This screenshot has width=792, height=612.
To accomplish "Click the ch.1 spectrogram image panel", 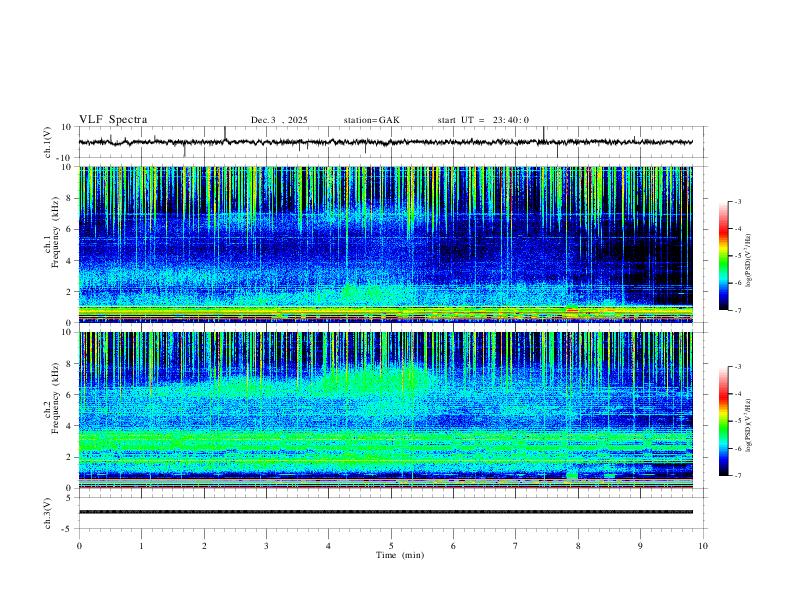I will (386, 244).
